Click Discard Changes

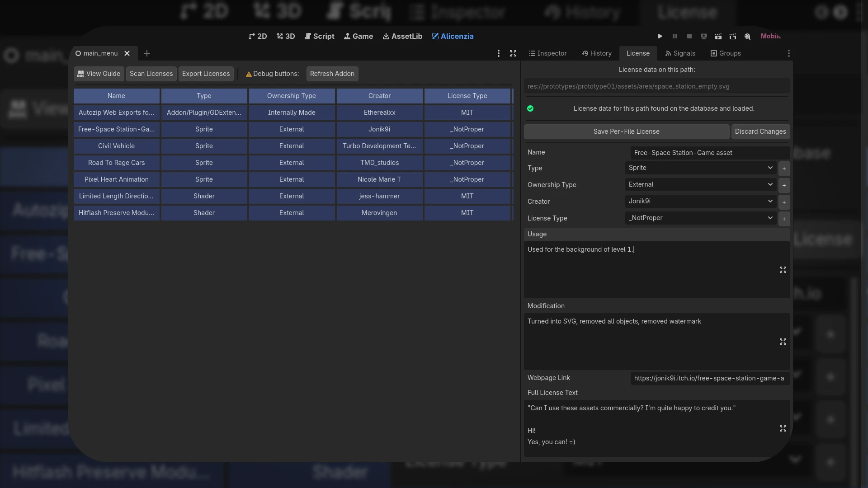point(760,131)
